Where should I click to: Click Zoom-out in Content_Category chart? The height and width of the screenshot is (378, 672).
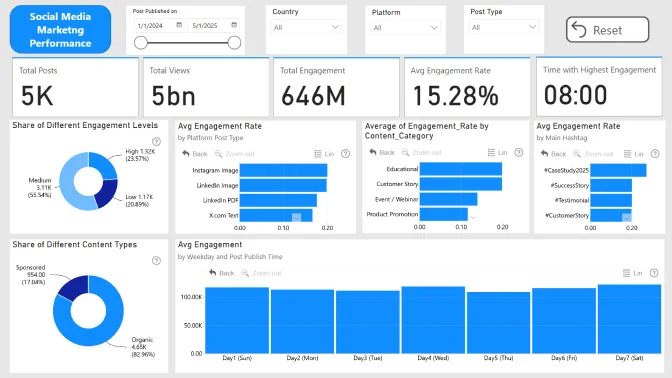(422, 152)
